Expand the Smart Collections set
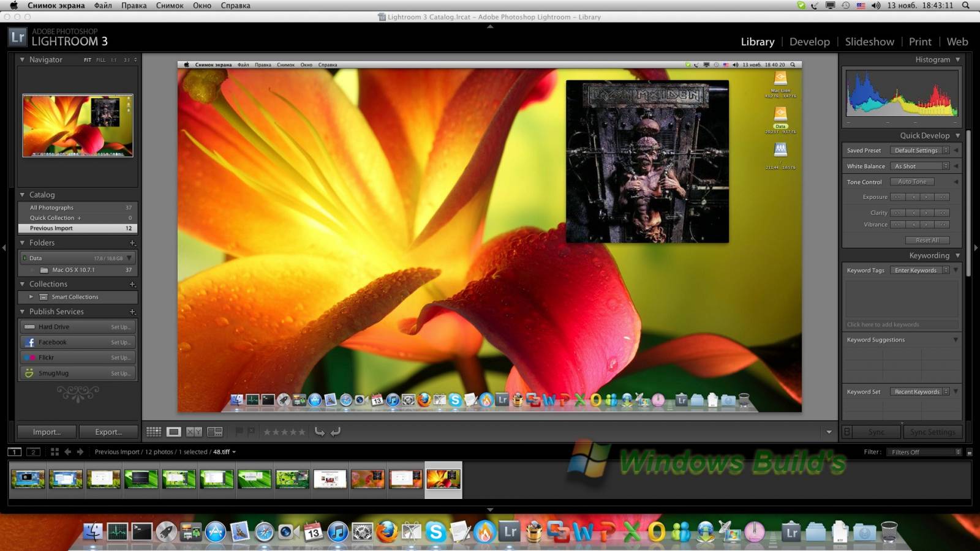The height and width of the screenshot is (551, 980). pos(31,297)
